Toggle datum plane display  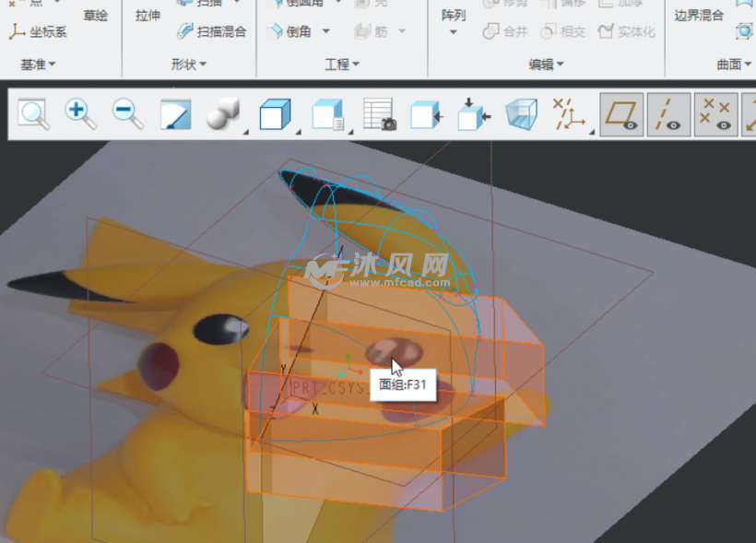621,114
